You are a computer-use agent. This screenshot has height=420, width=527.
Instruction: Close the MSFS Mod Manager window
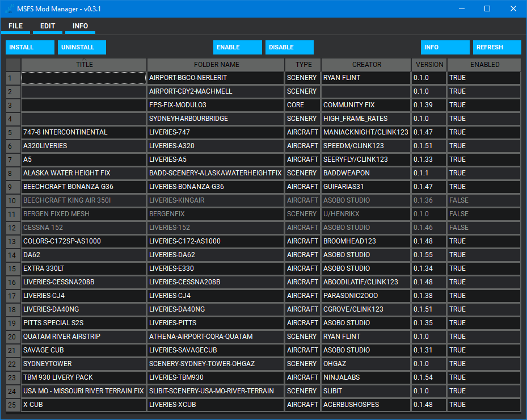[513, 9]
